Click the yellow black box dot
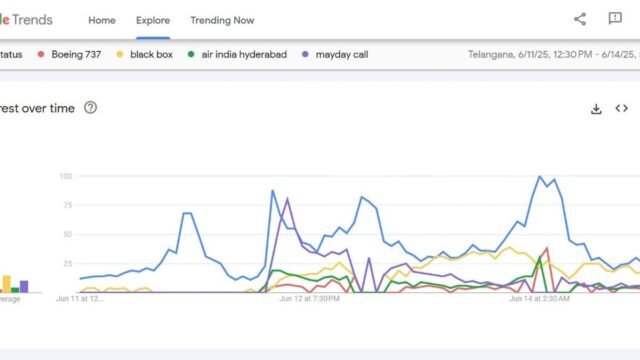The image size is (640, 360). (x=120, y=54)
